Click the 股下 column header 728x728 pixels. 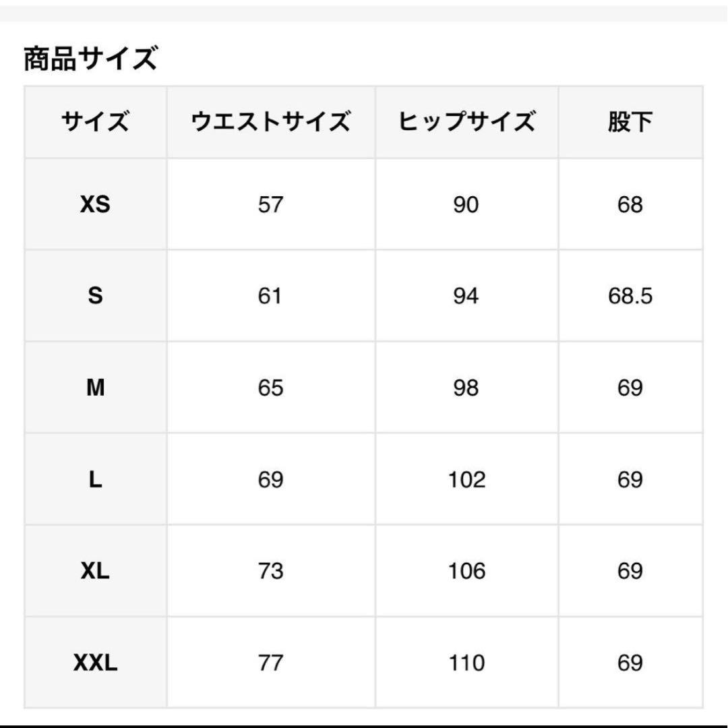pyautogui.click(x=630, y=123)
